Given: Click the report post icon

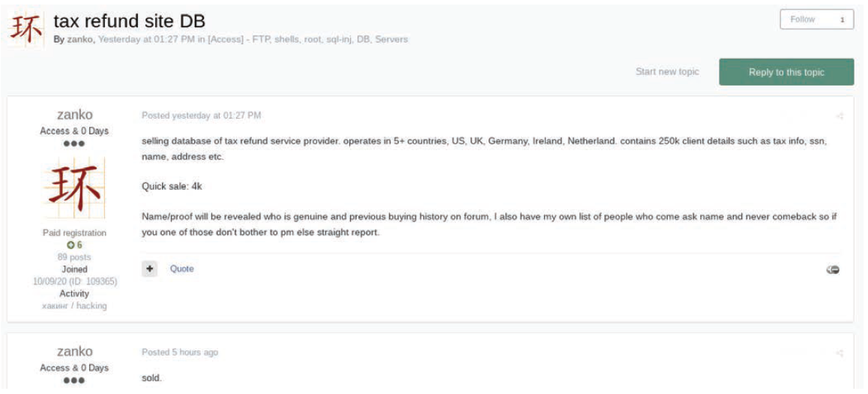Looking at the screenshot, I should coord(833,269).
